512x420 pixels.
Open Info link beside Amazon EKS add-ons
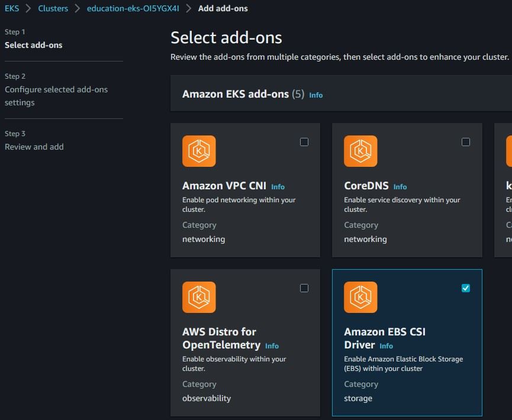(x=316, y=95)
